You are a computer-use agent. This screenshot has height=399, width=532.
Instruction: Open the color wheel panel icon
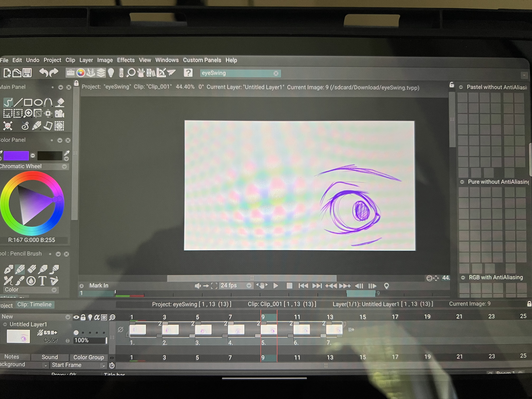(x=81, y=73)
